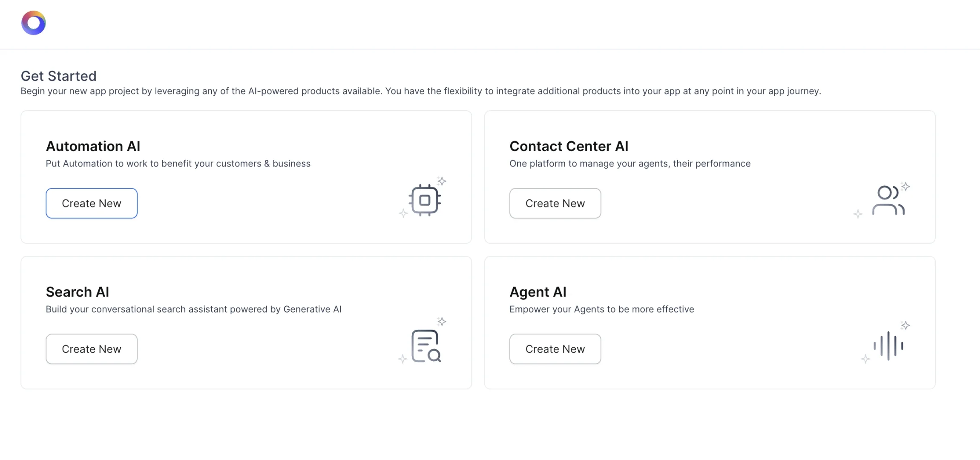
Task: Click the colorful logo in the top-left corner
Action: point(33,23)
